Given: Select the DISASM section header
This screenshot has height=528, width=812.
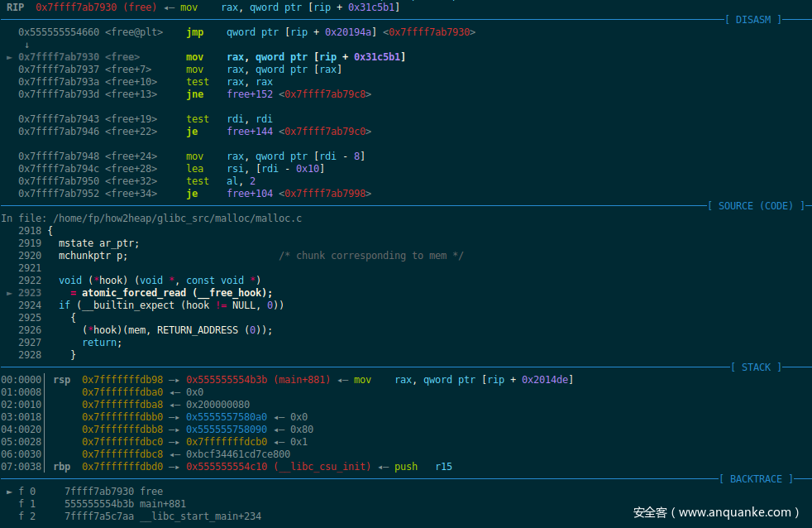Looking at the screenshot, I should (x=752, y=19).
